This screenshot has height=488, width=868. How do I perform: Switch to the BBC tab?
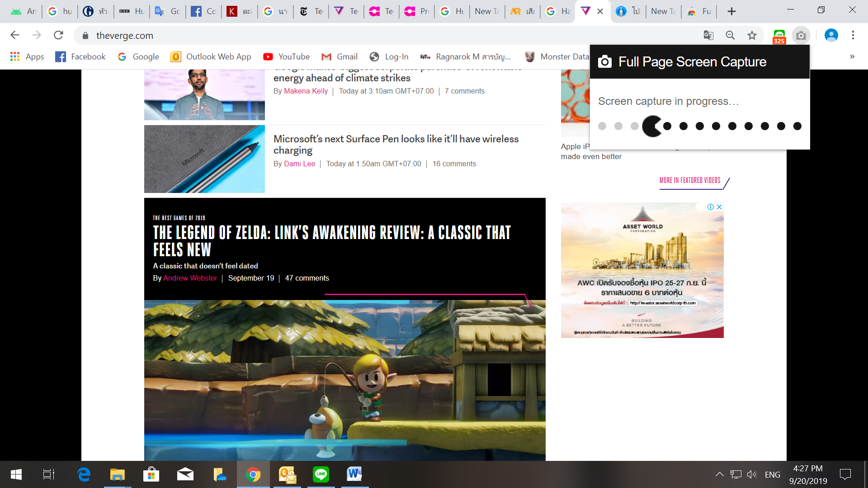[132, 11]
